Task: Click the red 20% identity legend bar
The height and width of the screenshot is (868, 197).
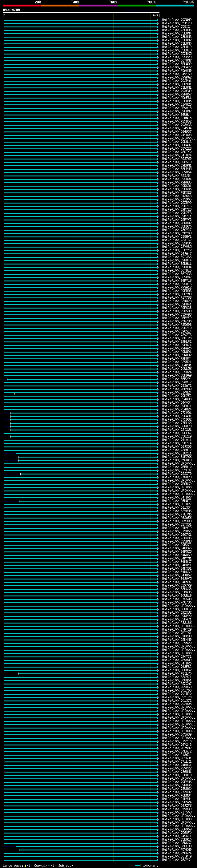Action: [22, 6]
